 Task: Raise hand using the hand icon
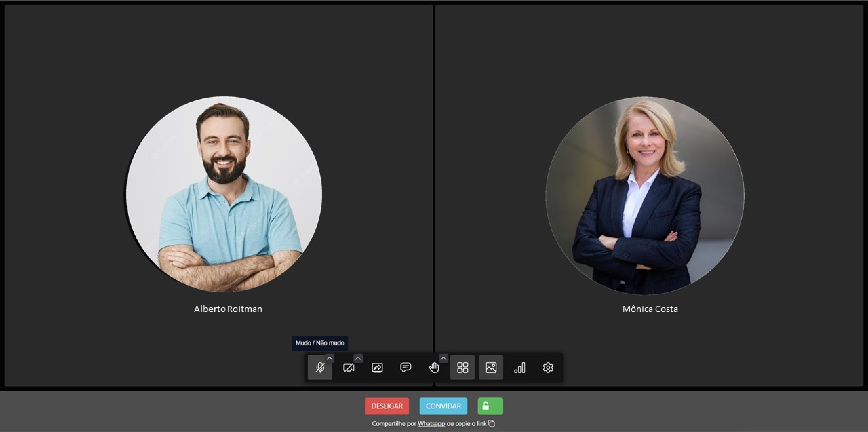pos(434,367)
